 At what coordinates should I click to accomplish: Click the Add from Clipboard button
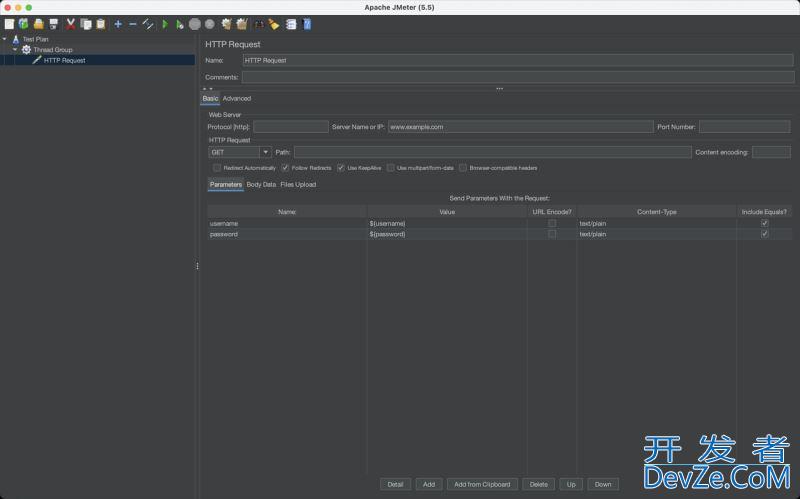(482, 484)
